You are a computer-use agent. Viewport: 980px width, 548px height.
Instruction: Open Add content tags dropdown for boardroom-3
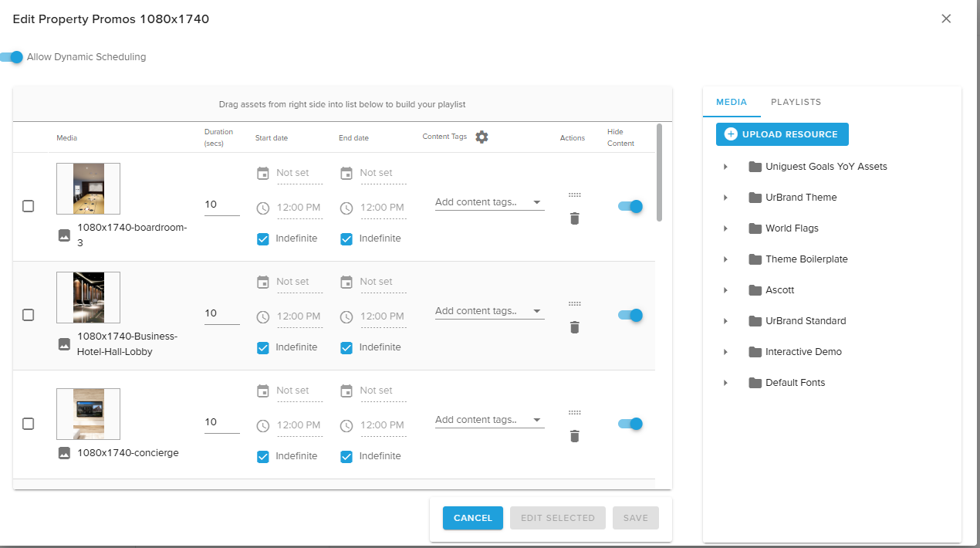(489, 202)
